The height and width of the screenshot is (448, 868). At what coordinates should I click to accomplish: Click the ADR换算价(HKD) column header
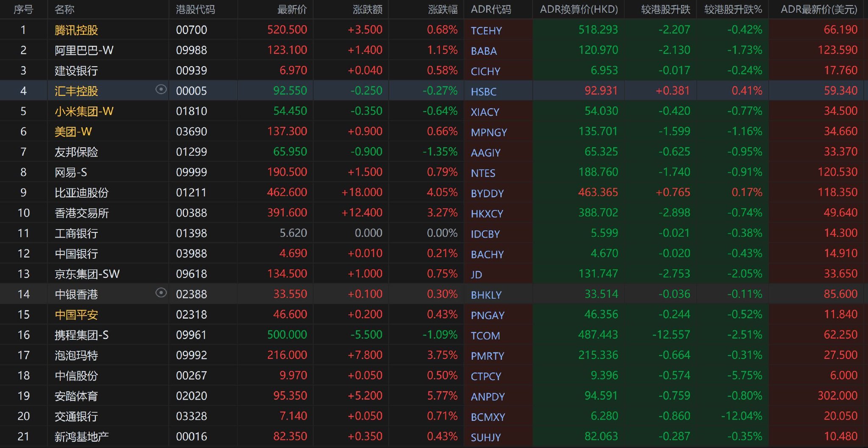pos(579,9)
